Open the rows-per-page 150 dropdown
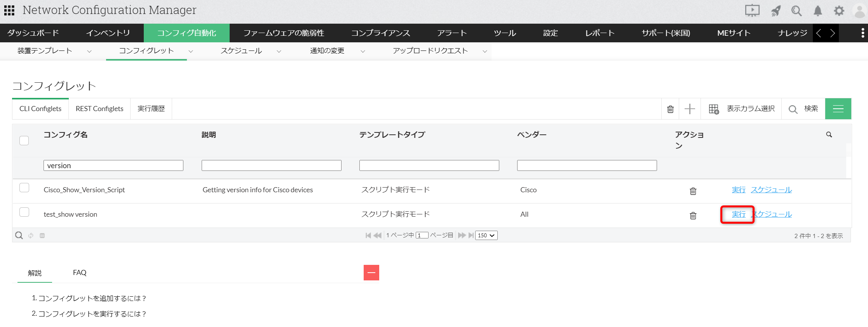 [486, 235]
